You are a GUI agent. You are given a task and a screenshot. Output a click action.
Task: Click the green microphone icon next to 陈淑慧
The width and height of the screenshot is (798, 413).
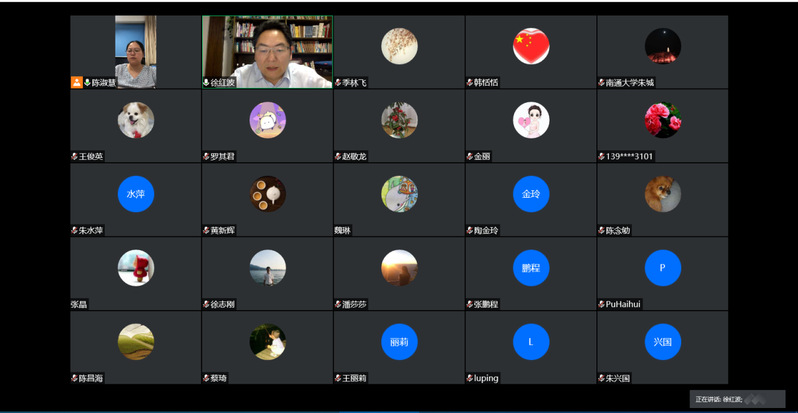tap(87, 82)
